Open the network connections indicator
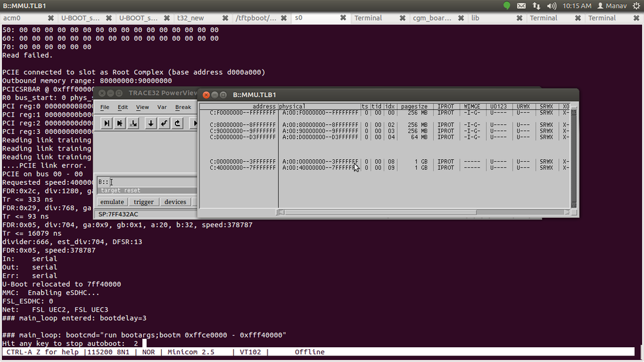The height and width of the screenshot is (362, 644). pos(536,6)
